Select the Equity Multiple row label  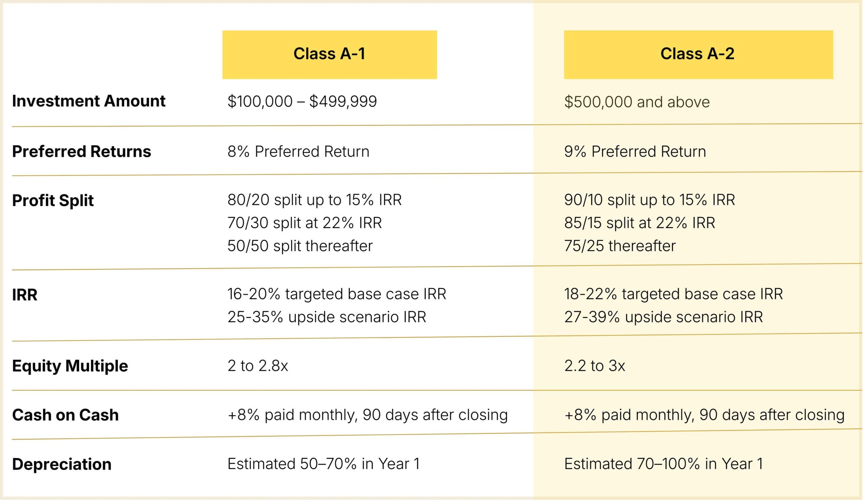(70, 366)
